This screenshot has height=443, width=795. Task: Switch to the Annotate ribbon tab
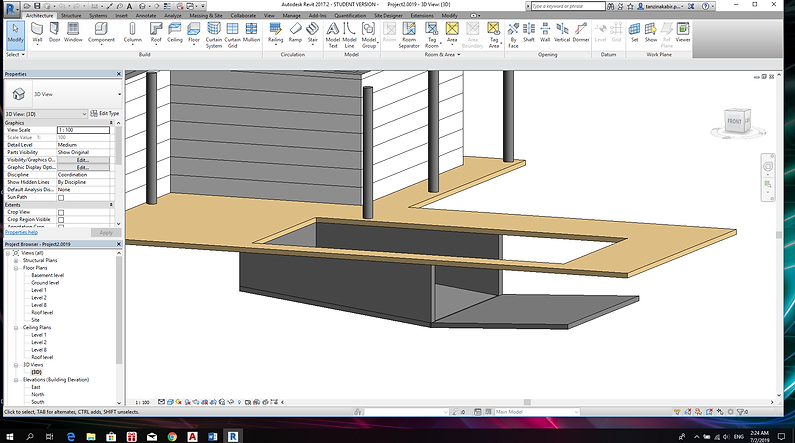click(146, 16)
